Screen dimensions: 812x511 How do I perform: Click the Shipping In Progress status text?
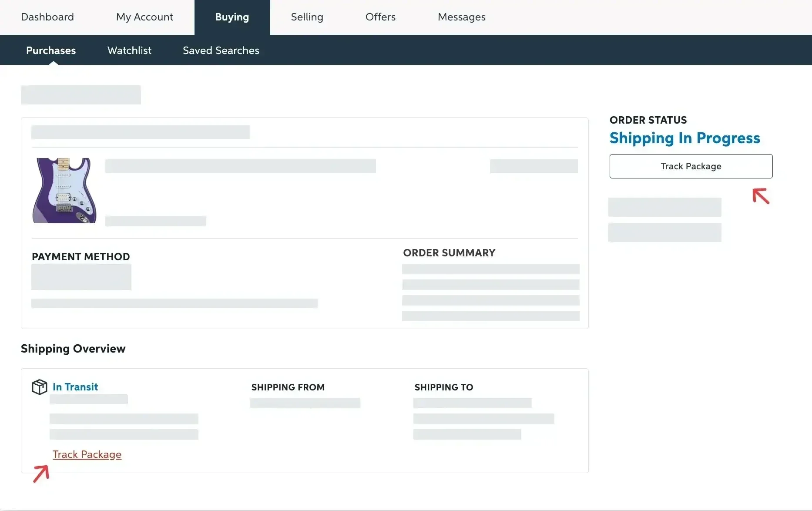(x=684, y=138)
